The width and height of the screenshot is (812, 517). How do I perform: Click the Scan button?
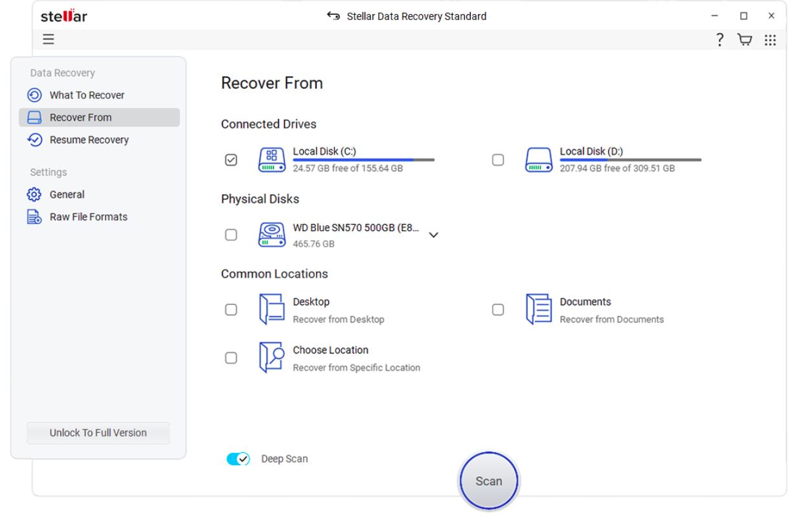(x=489, y=481)
